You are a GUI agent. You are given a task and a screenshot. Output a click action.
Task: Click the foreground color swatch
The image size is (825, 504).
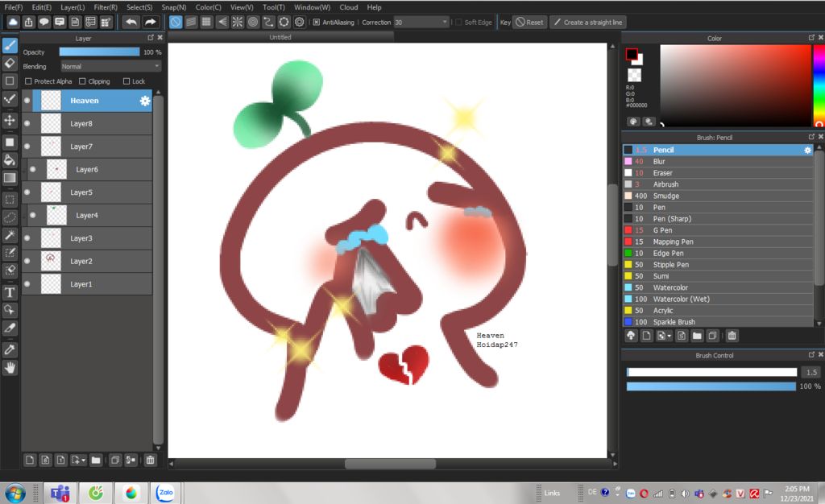click(632, 54)
